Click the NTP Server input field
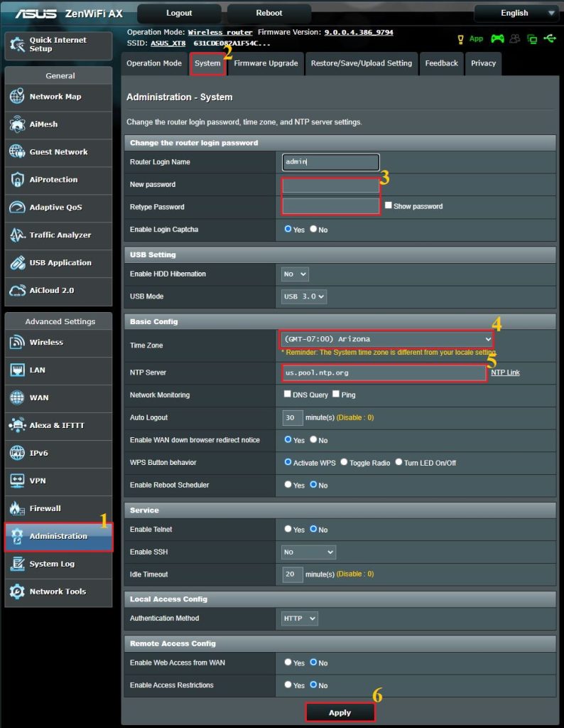The height and width of the screenshot is (728, 564). (x=384, y=373)
